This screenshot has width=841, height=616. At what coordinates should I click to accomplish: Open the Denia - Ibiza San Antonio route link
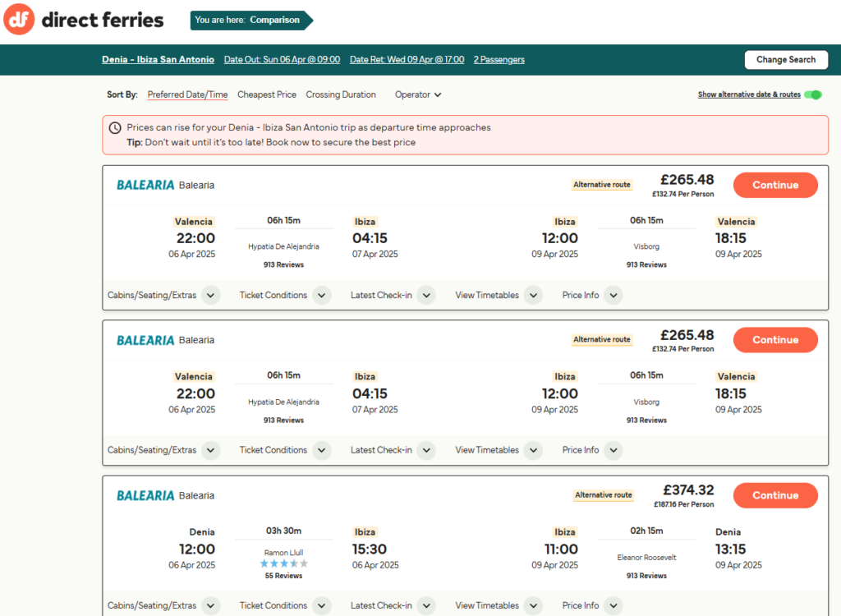(x=158, y=59)
